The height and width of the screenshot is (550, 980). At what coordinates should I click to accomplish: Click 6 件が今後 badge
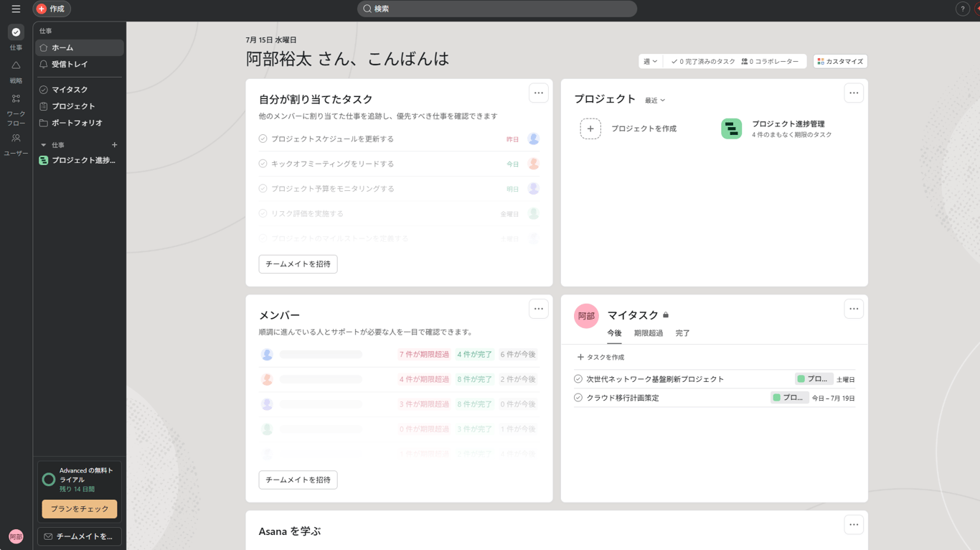click(518, 355)
